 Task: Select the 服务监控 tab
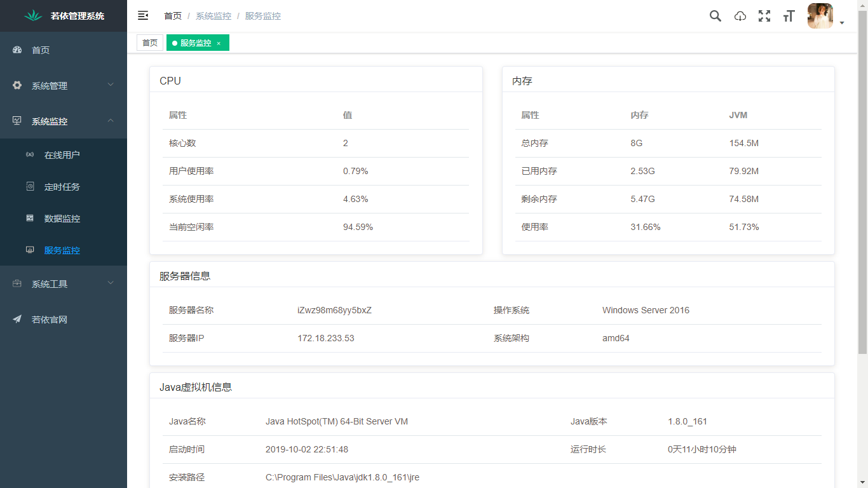(x=198, y=43)
